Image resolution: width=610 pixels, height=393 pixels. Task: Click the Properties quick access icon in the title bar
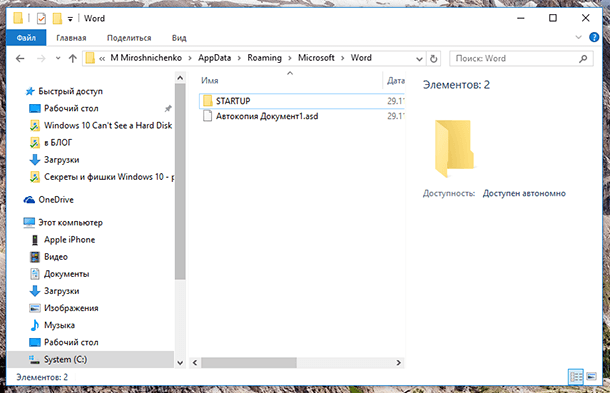coord(41,18)
